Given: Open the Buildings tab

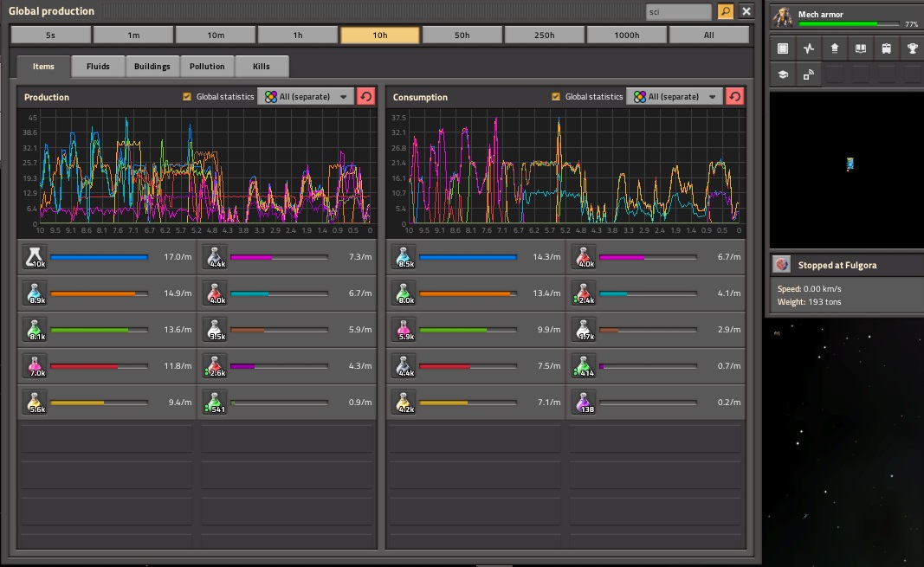Looking at the screenshot, I should [x=152, y=67].
